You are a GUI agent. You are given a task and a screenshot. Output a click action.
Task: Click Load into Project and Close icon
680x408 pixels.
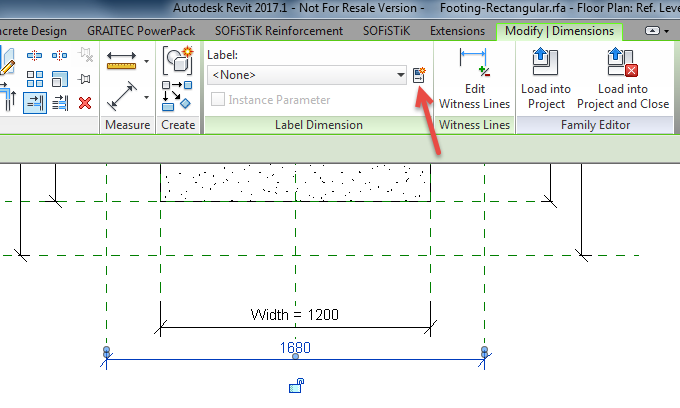[x=623, y=62]
